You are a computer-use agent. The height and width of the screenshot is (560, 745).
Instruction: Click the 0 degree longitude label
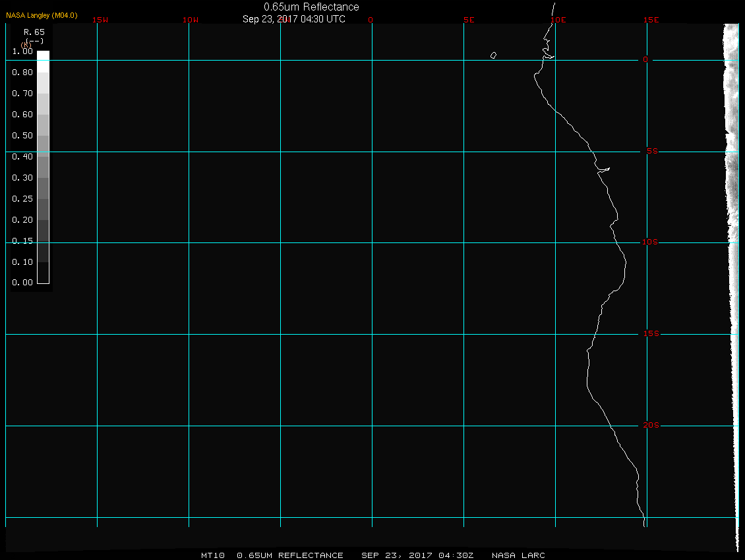pyautogui.click(x=371, y=20)
